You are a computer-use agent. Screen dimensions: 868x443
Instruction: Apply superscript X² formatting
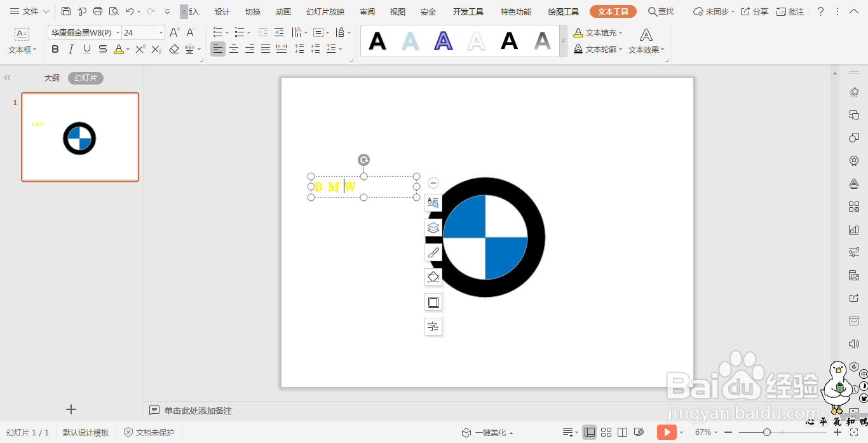click(140, 49)
